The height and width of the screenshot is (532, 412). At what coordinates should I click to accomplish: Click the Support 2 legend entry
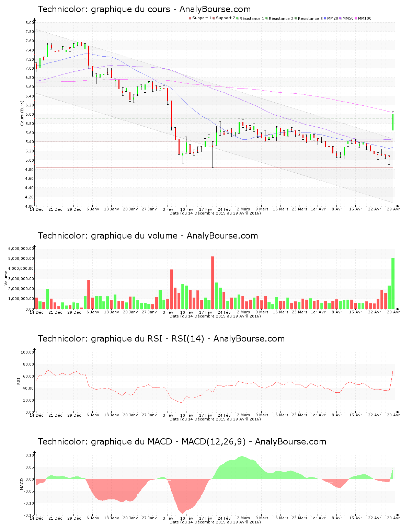pos(224,18)
